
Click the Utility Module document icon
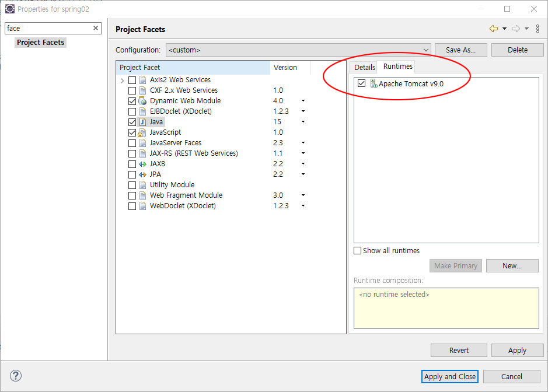click(142, 185)
